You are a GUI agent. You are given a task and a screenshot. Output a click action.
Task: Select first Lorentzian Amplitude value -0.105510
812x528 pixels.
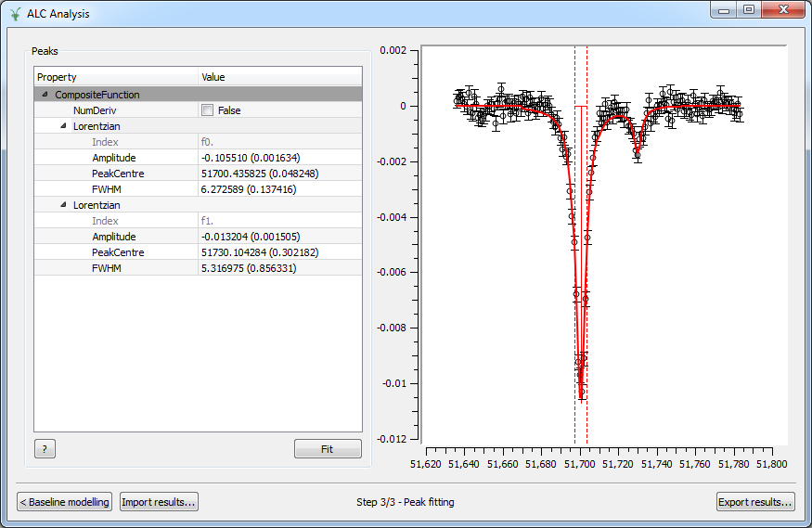pos(279,158)
